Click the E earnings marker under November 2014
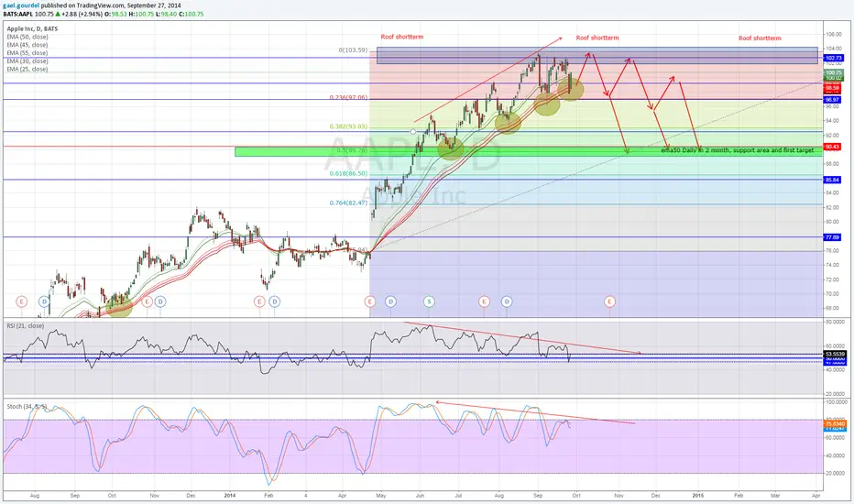The width and height of the screenshot is (854, 504). click(609, 301)
